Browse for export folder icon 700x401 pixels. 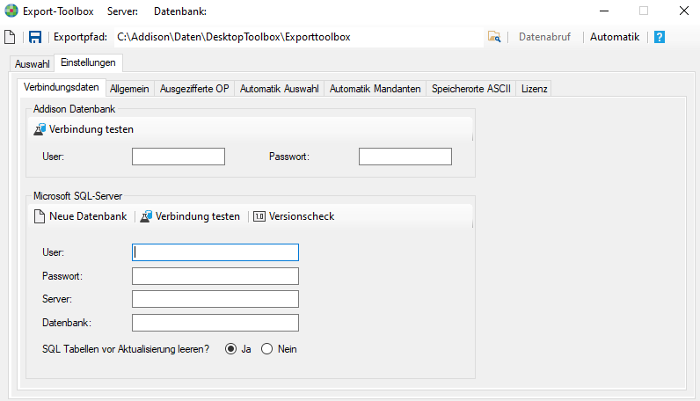pyautogui.click(x=494, y=37)
